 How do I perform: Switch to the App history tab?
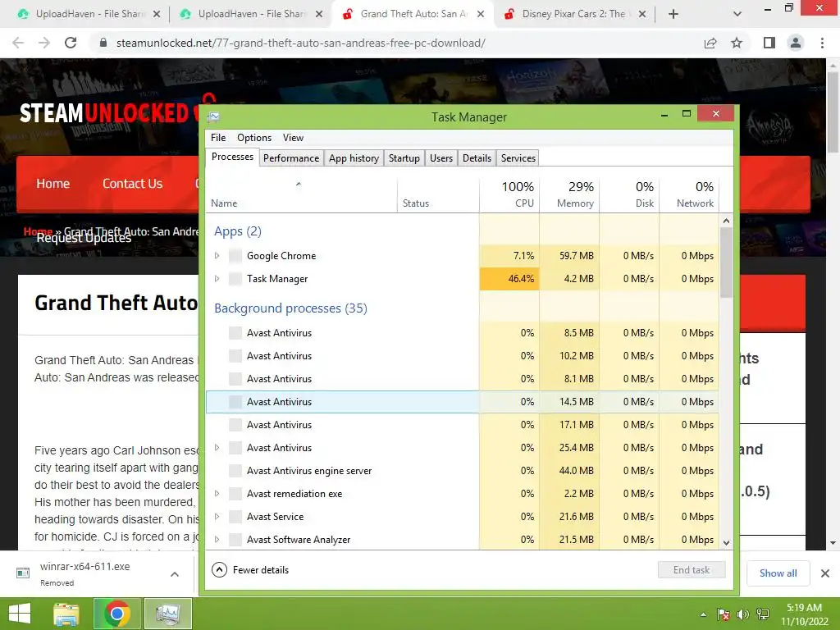pyautogui.click(x=354, y=158)
